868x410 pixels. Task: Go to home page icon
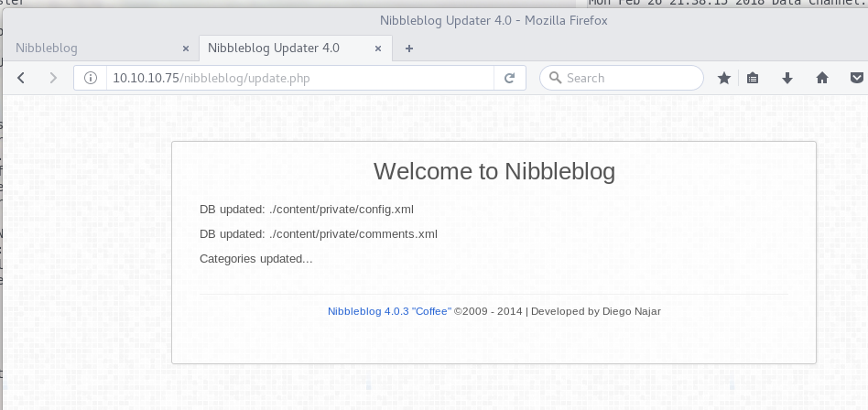pos(822,78)
